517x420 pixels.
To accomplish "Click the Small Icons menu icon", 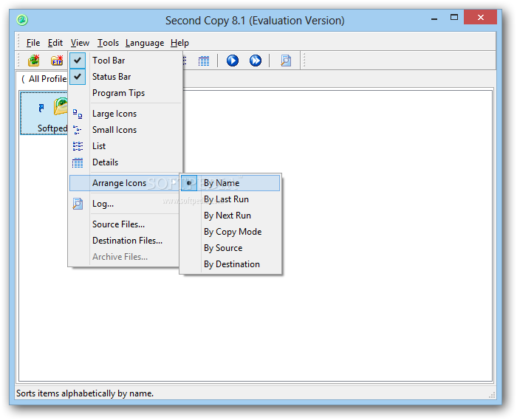I will tap(78, 130).
